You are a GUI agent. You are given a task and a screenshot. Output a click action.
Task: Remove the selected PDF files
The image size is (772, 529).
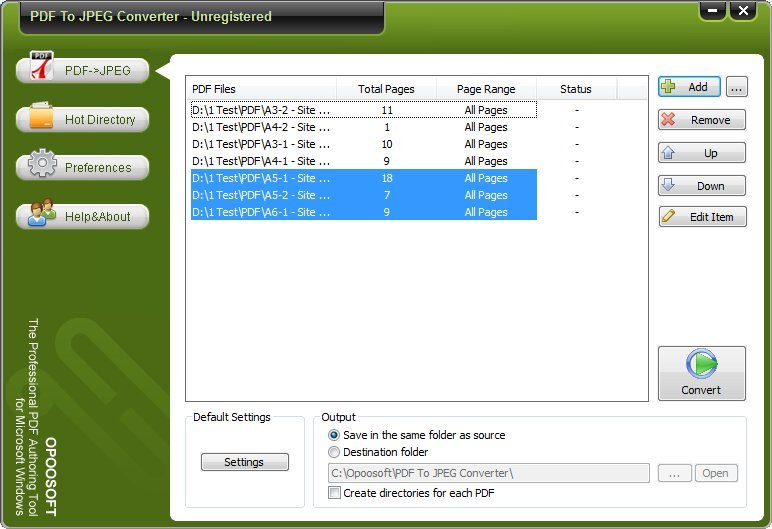[x=702, y=120]
